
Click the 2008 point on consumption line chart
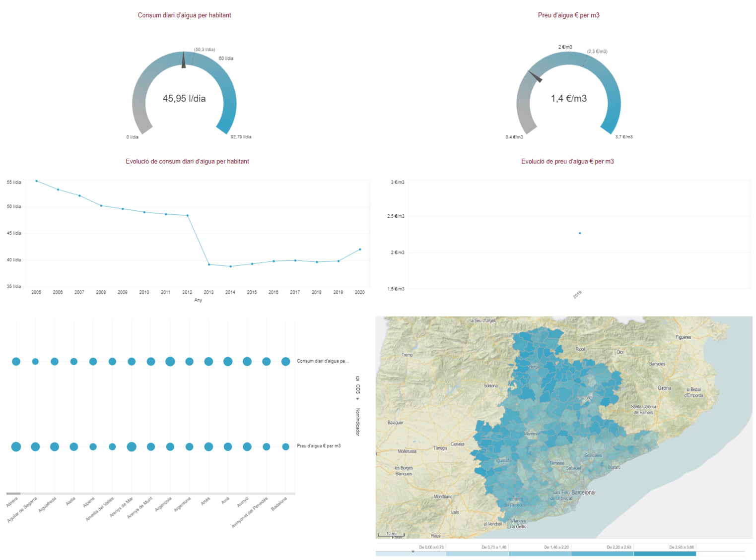pyautogui.click(x=101, y=205)
